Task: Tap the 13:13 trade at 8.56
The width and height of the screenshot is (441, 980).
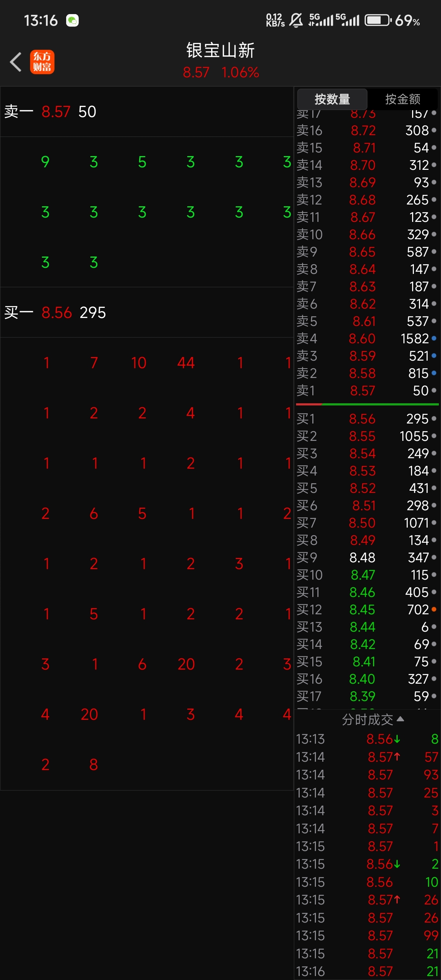Action: click(x=367, y=739)
